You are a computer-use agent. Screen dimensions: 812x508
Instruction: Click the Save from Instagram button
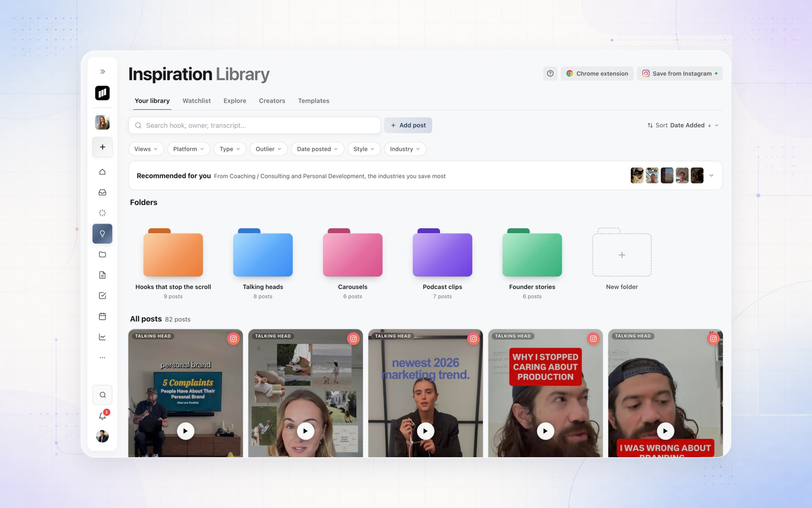(680, 74)
